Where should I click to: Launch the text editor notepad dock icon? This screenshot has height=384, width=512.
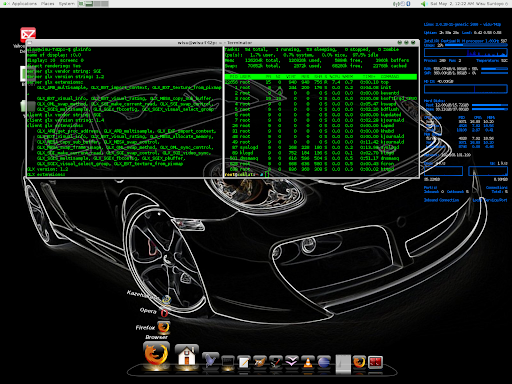tap(244, 362)
